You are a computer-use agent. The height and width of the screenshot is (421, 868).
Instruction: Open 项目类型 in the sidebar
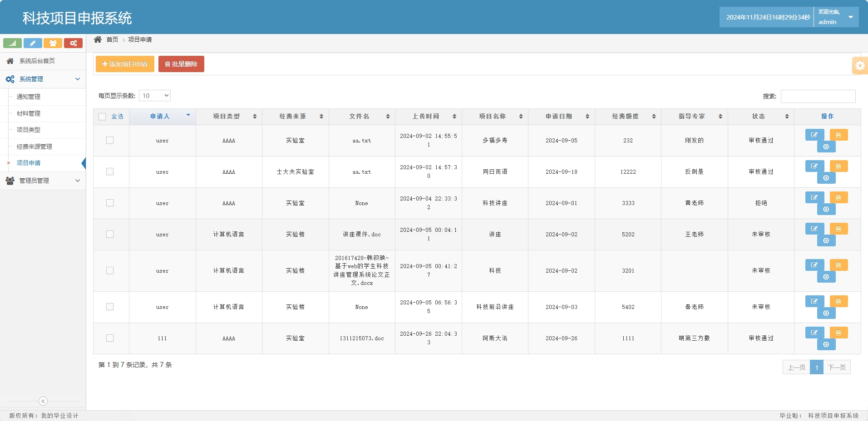(x=29, y=130)
